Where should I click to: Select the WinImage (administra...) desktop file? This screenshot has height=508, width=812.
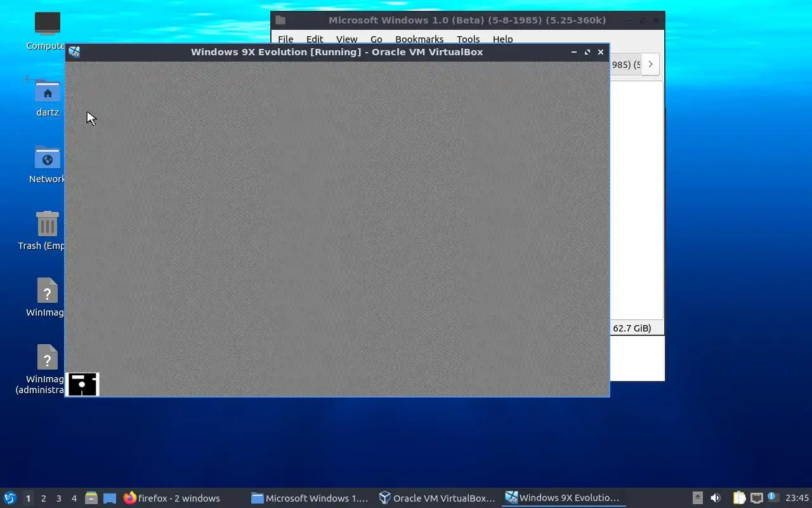[47, 358]
